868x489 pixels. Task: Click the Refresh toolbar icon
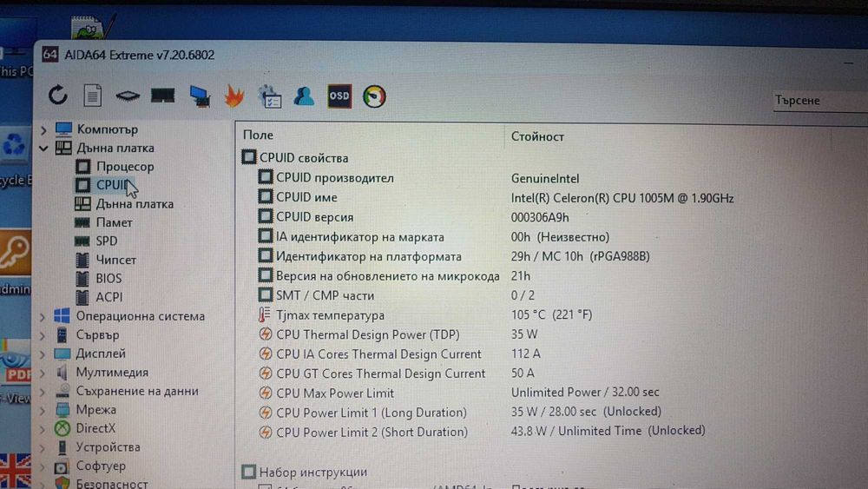[57, 96]
